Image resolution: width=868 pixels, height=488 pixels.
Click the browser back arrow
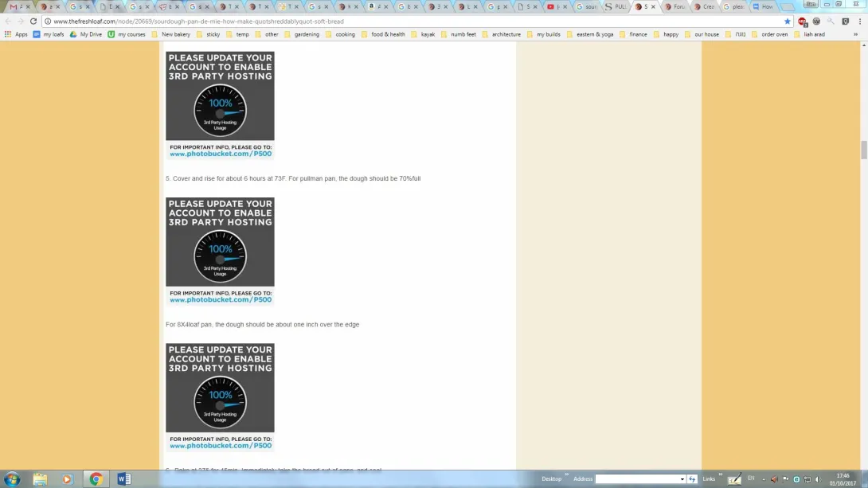(8, 21)
